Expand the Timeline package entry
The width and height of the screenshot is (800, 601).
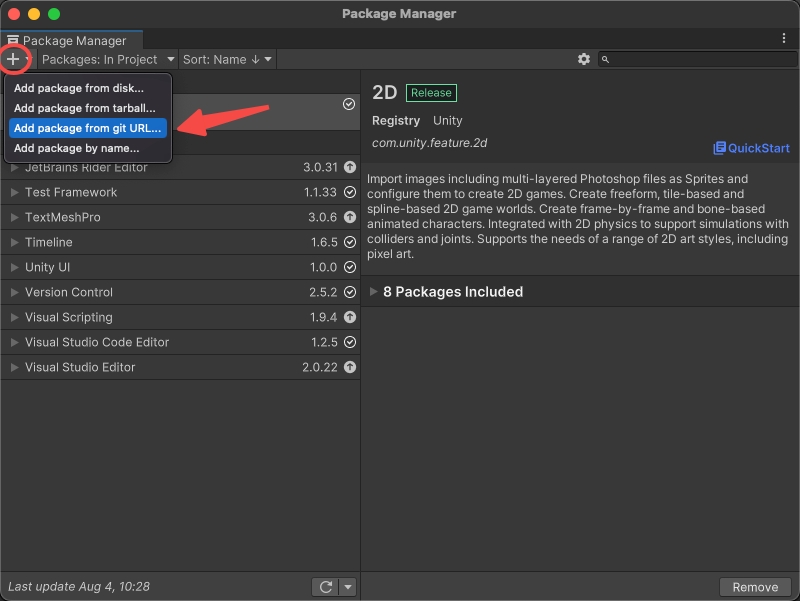[x=15, y=242]
